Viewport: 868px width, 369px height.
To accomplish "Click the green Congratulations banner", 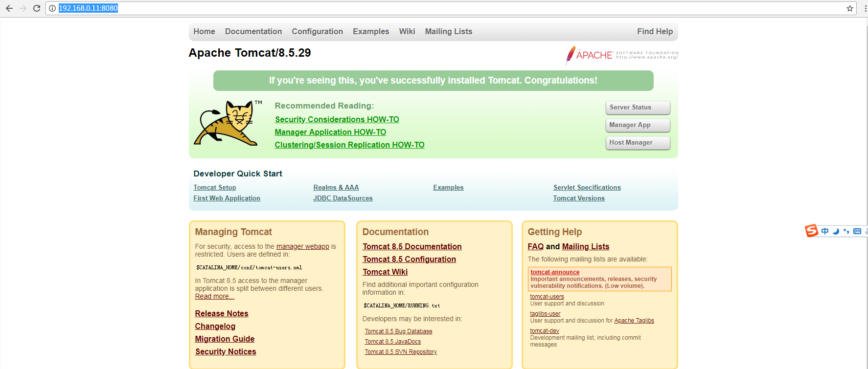I will pyautogui.click(x=433, y=81).
